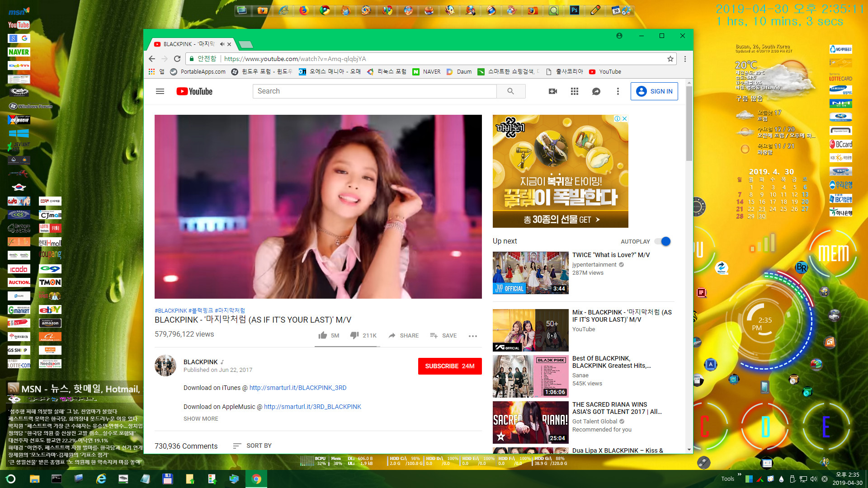Open eBay desktop shortcut

coord(50,310)
